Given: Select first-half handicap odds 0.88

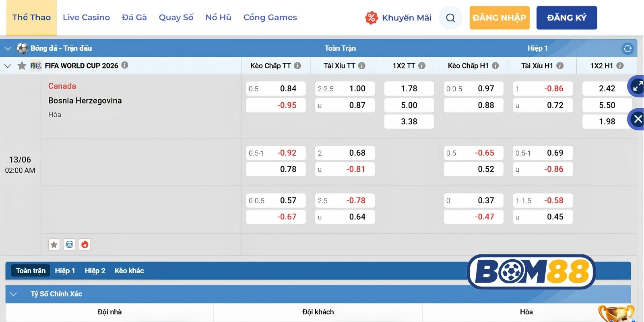Looking at the screenshot, I should pos(473,105).
